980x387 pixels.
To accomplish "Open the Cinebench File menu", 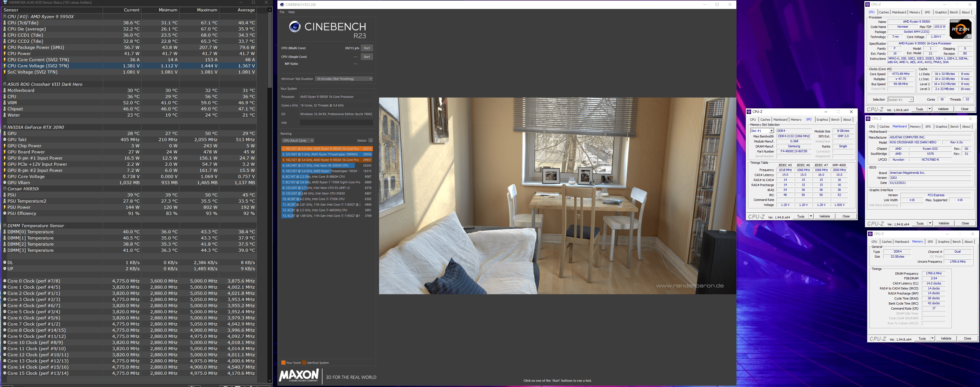I will click(282, 12).
